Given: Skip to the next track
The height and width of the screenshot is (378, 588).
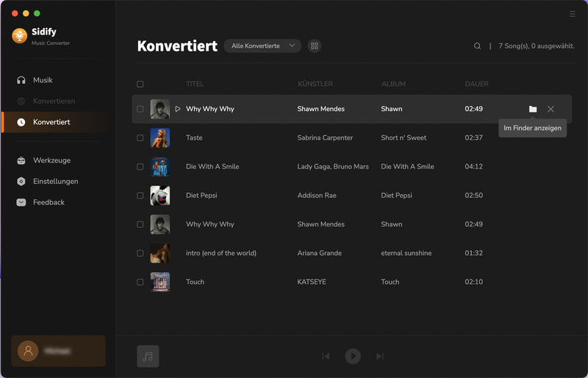Looking at the screenshot, I should pos(380,356).
